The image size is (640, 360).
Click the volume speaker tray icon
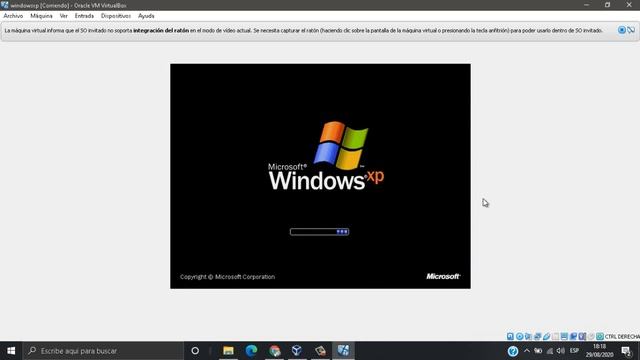tap(561, 351)
